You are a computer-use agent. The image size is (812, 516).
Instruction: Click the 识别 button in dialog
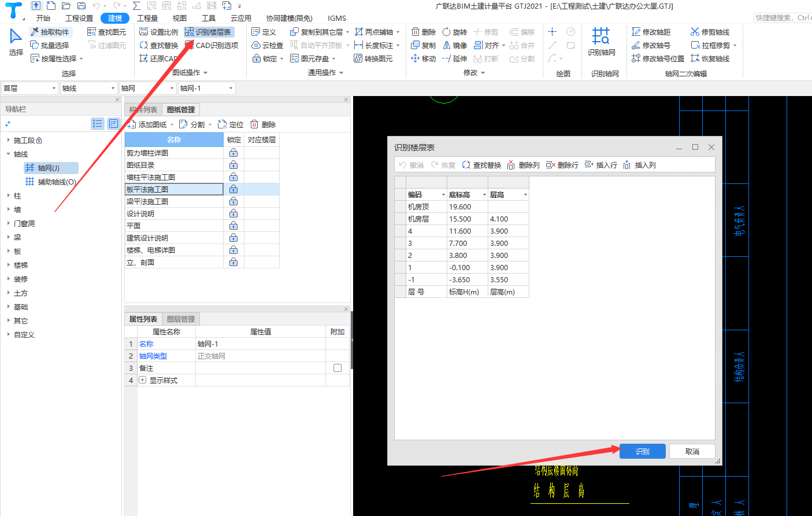(x=643, y=451)
